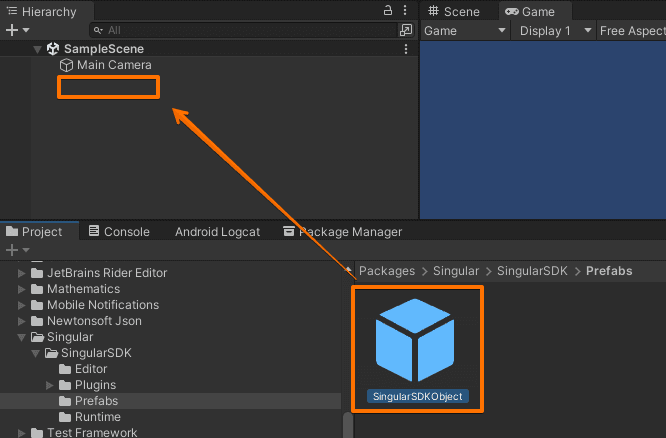Open the Hierarchy panel options menu
The height and width of the screenshot is (438, 666).
pyautogui.click(x=405, y=10)
